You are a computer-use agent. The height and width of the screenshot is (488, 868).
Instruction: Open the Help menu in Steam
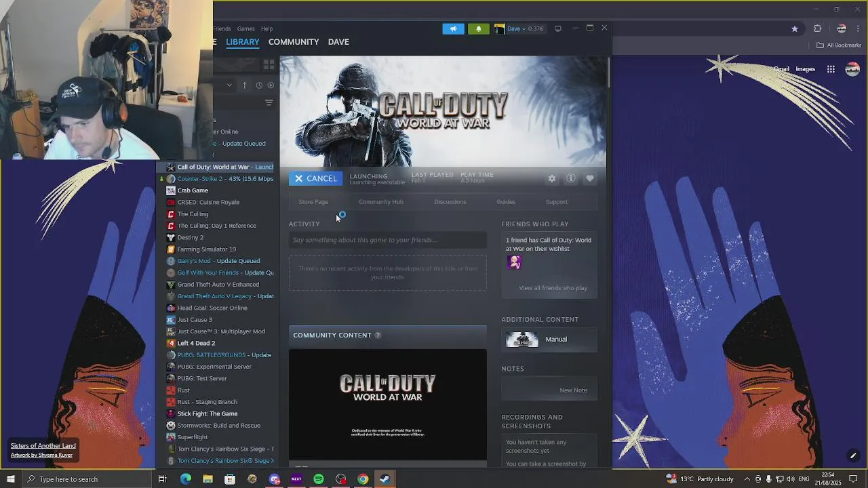(267, 28)
